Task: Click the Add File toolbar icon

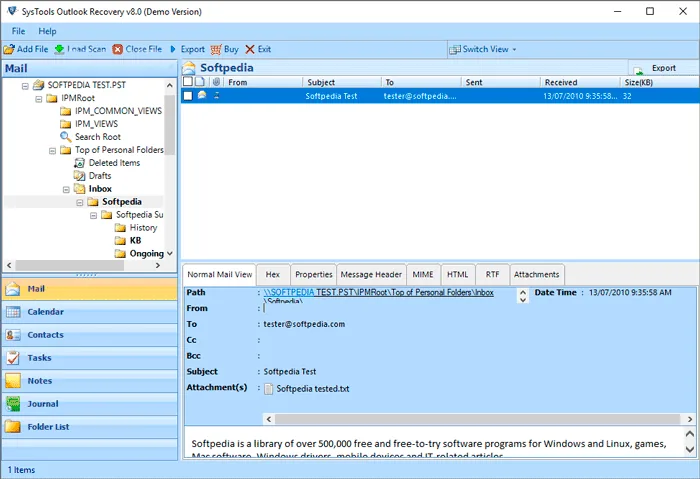Action: 9,49
